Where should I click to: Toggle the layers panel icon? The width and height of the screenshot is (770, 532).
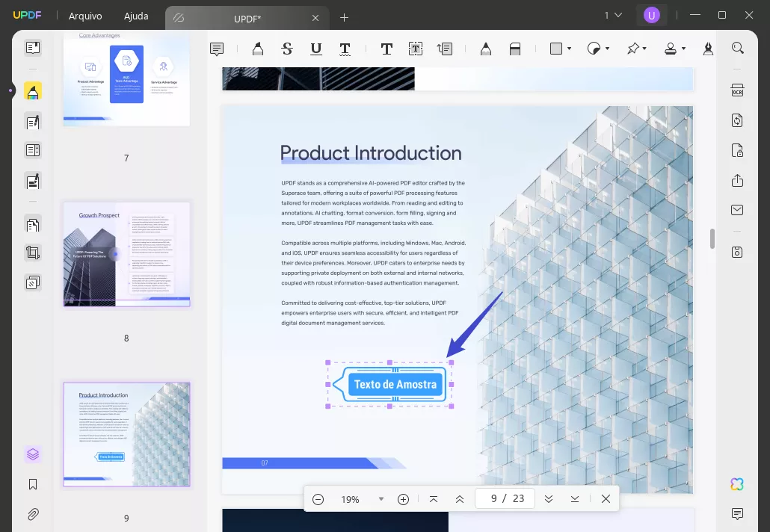33,454
